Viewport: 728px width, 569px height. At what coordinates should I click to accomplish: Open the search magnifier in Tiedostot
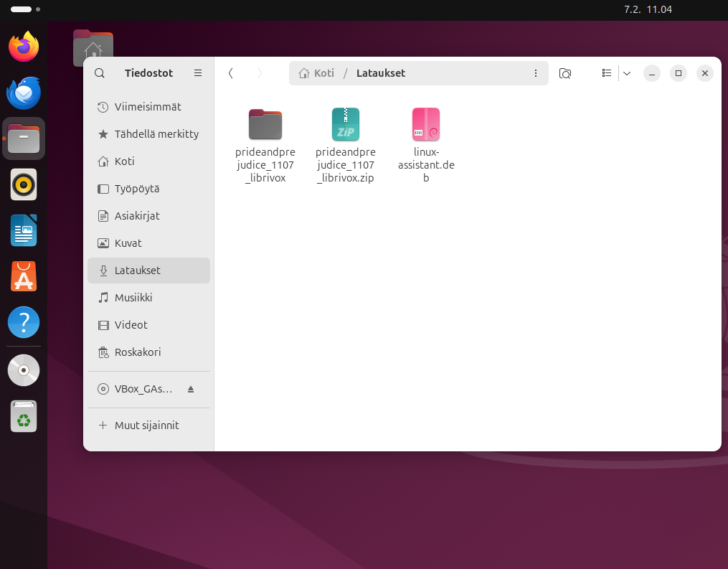coord(100,73)
